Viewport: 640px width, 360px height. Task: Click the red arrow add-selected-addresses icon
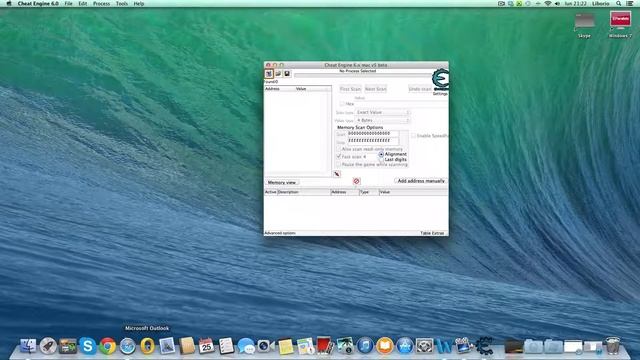point(337,174)
